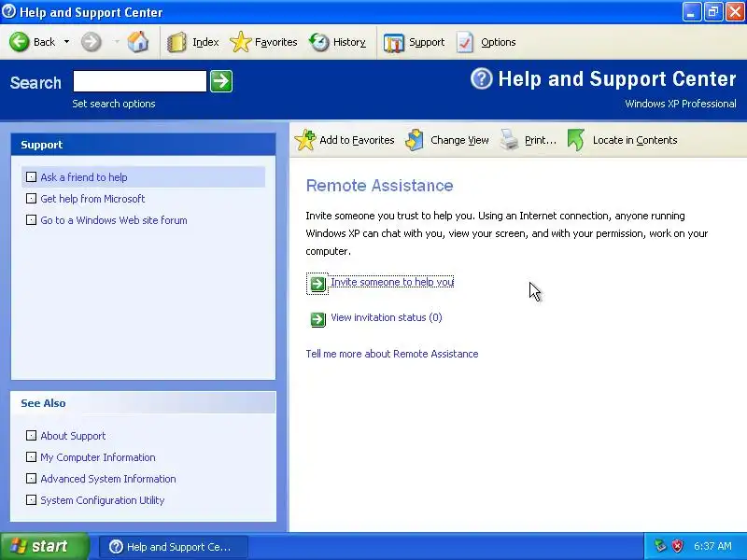Open View invitation status (0) link
The width and height of the screenshot is (747, 560).
pos(387,317)
